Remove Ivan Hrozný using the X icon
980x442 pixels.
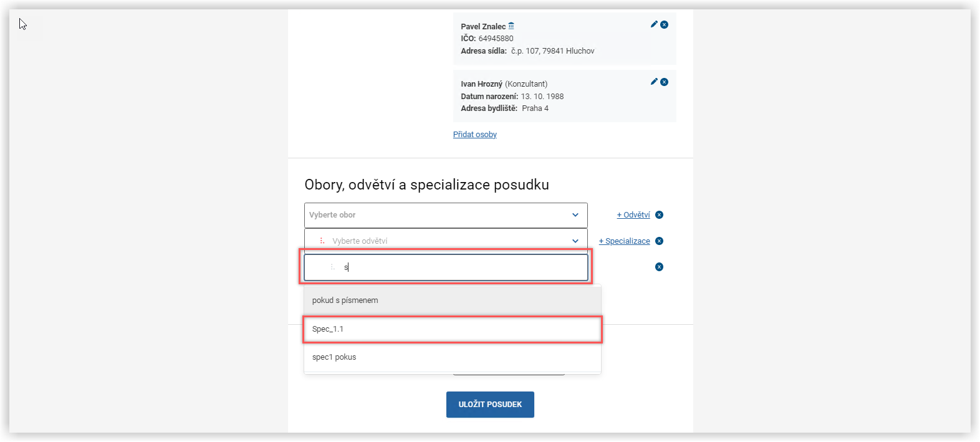click(x=665, y=82)
